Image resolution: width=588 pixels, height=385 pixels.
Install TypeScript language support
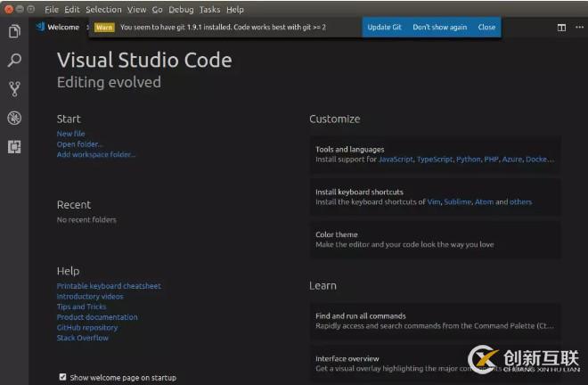tap(435, 160)
